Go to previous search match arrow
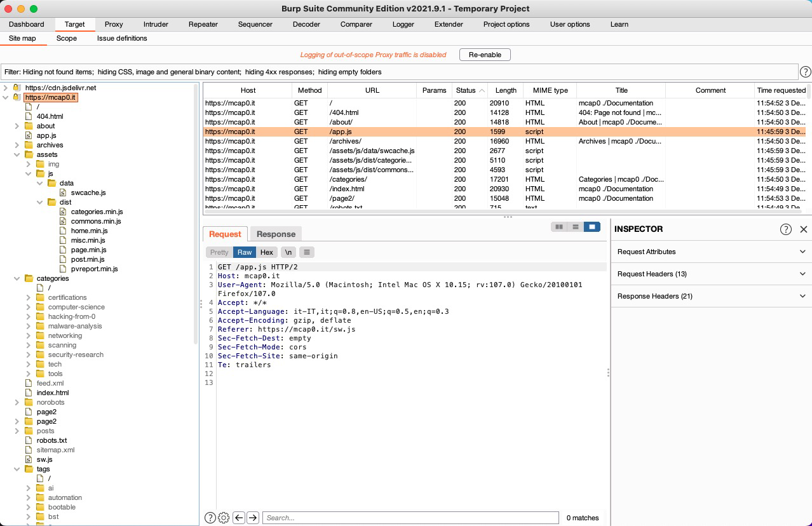The image size is (812, 526). coord(239,518)
